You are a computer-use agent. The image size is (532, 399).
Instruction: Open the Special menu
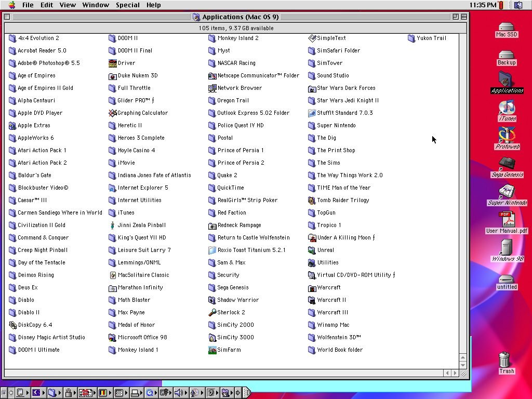coord(128,5)
